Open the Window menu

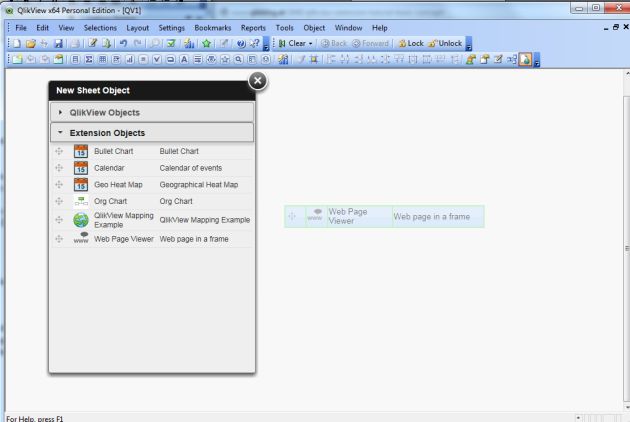click(x=348, y=28)
